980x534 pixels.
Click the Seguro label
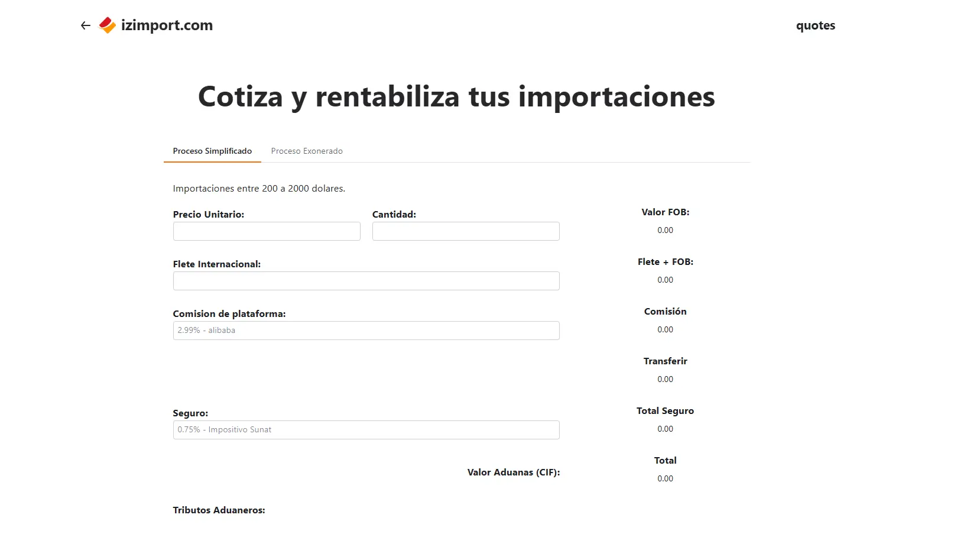point(190,413)
